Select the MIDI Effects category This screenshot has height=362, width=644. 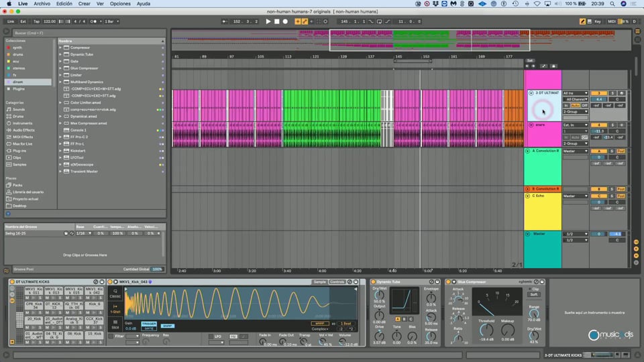(23, 137)
